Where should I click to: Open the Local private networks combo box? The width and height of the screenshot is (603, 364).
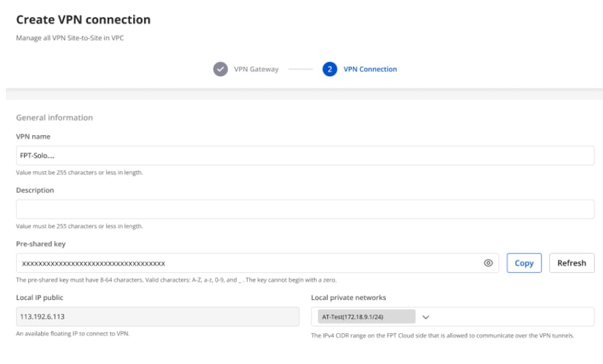click(513, 317)
